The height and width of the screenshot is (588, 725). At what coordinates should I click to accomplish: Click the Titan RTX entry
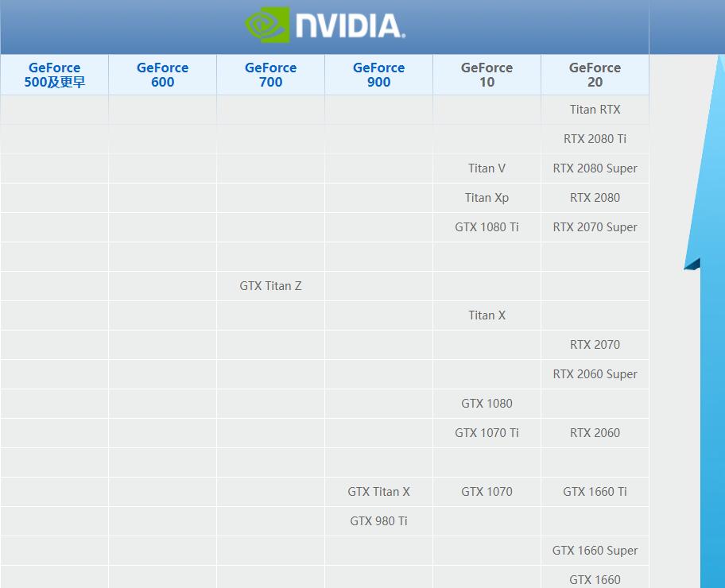click(x=595, y=110)
